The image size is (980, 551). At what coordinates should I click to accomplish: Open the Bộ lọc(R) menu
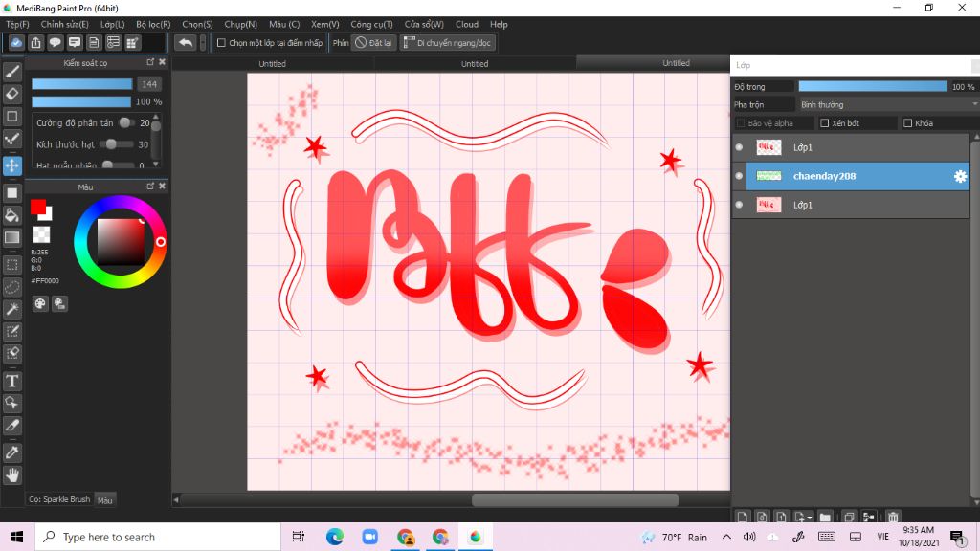coord(153,24)
